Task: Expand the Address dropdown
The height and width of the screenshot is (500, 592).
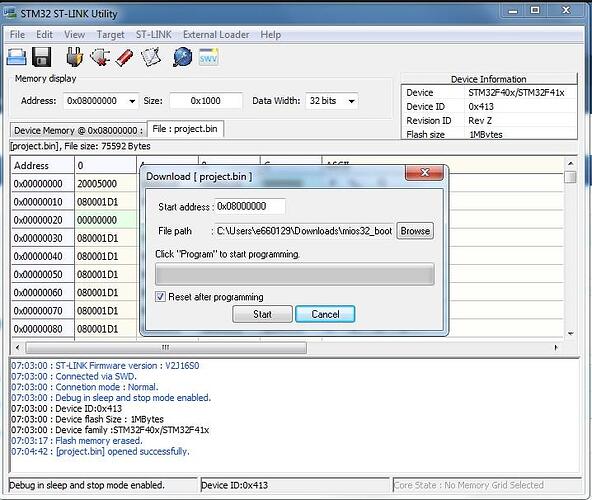Action: point(132,101)
